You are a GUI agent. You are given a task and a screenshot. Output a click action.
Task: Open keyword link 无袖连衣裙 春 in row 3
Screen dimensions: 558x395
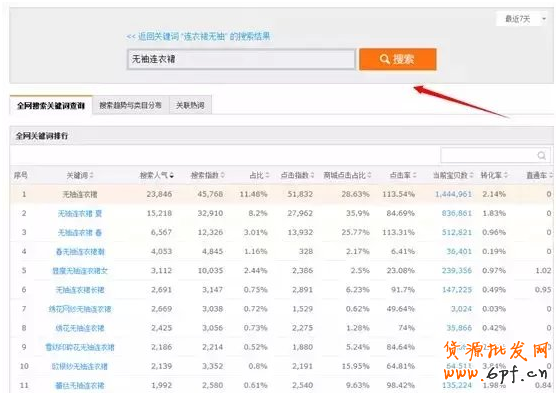80,233
